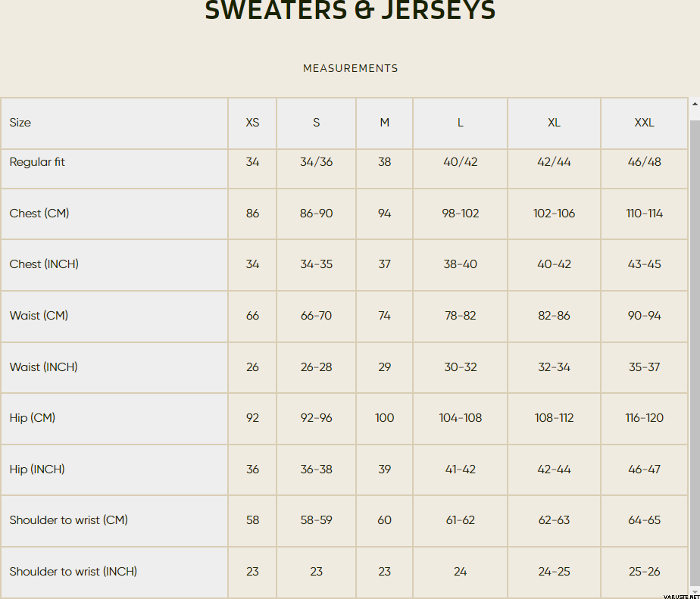Click the scrollbar up arrow

(x=695, y=104)
